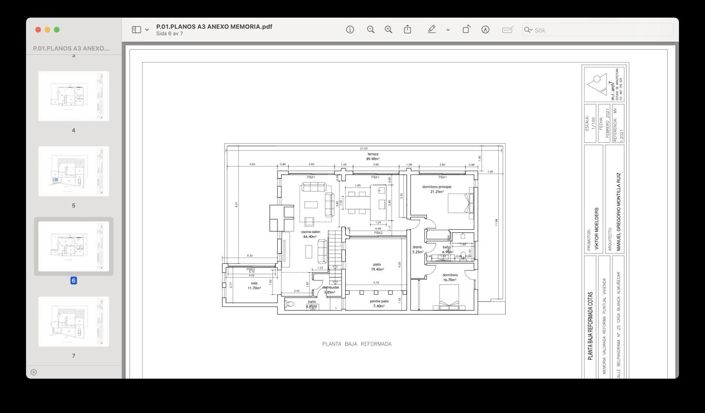Show the document info inspector
This screenshot has width=705, height=413.
[x=350, y=30]
